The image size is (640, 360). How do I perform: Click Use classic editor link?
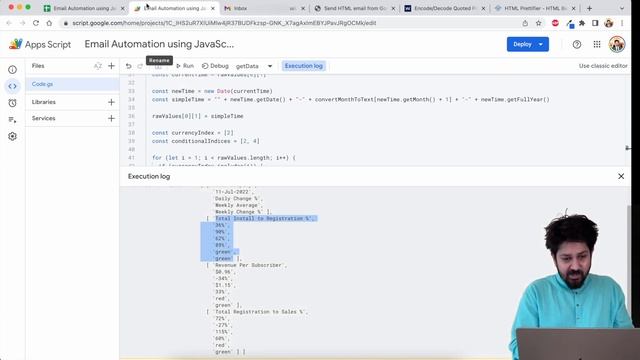coord(603,66)
